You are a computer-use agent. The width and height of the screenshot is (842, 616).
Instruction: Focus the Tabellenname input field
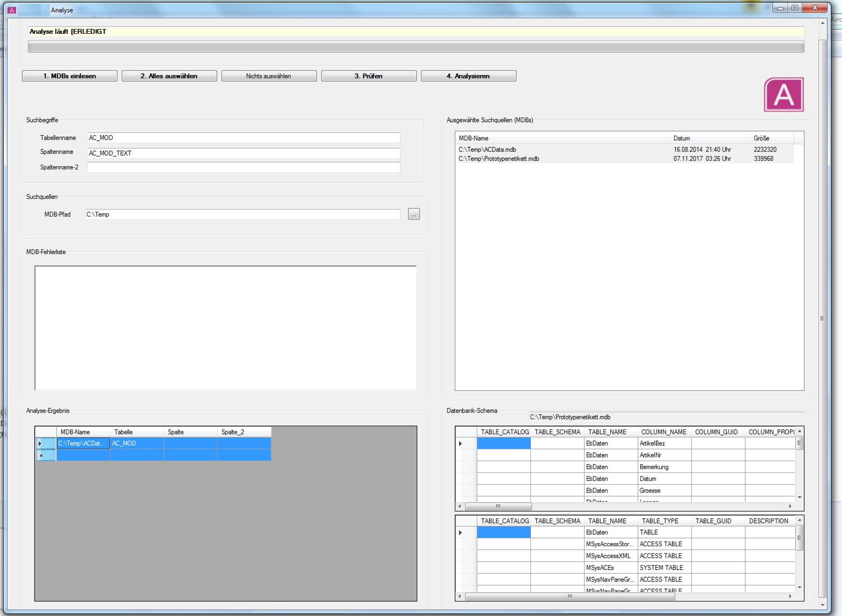pos(244,138)
